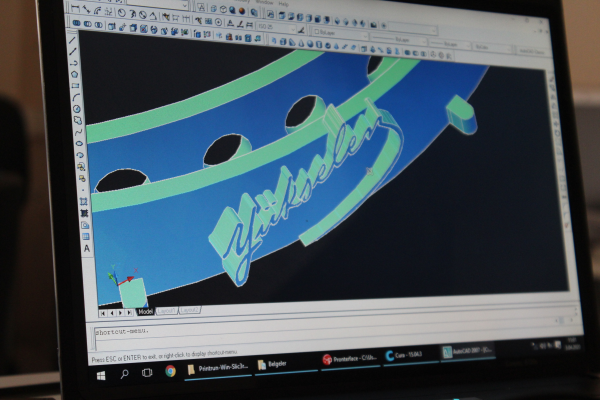Select the Arc tool
This screenshot has width=600, height=400.
tap(76, 97)
